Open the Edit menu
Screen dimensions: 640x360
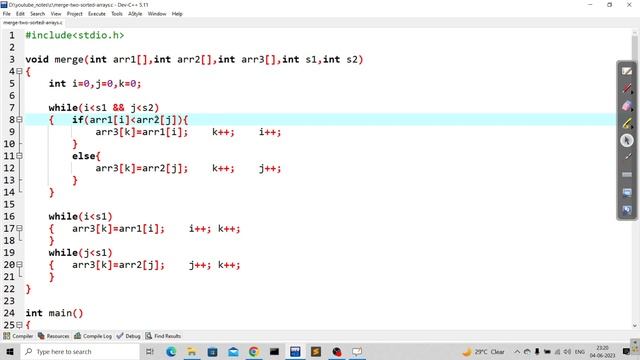[x=20, y=14]
